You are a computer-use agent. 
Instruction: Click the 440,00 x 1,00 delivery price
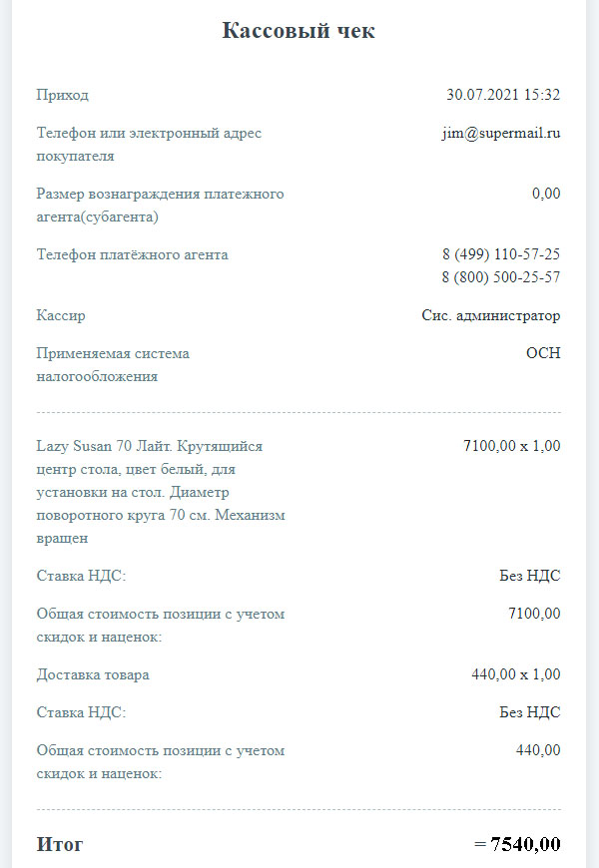click(516, 674)
